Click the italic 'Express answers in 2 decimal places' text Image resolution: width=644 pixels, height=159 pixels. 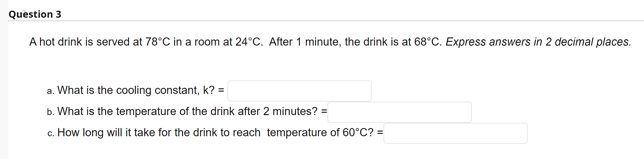(x=538, y=42)
